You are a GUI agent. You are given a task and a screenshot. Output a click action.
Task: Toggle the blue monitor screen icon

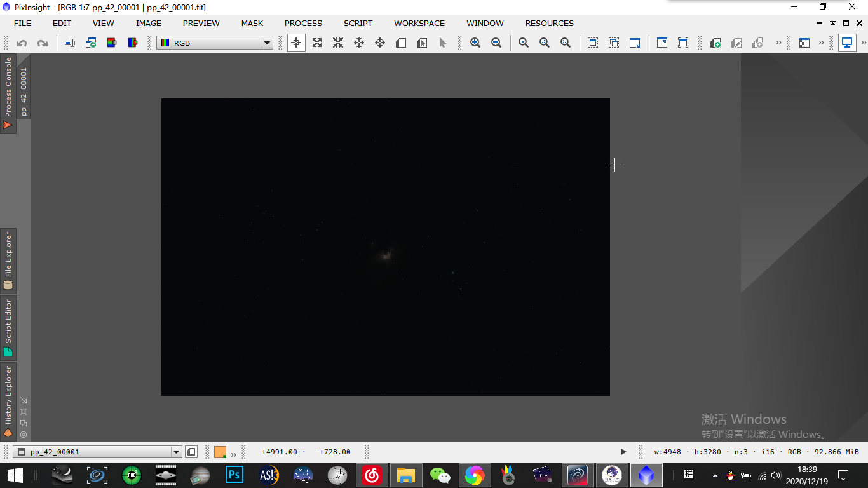(x=847, y=43)
